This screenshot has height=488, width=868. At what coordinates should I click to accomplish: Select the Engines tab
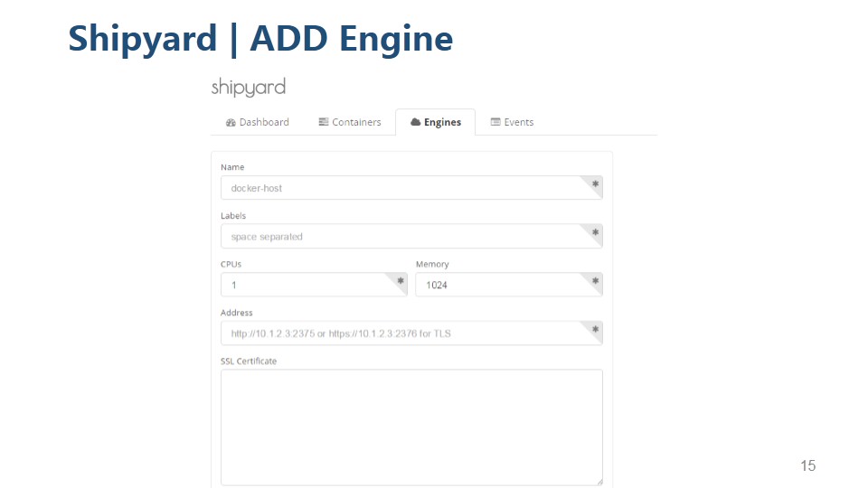[436, 122]
